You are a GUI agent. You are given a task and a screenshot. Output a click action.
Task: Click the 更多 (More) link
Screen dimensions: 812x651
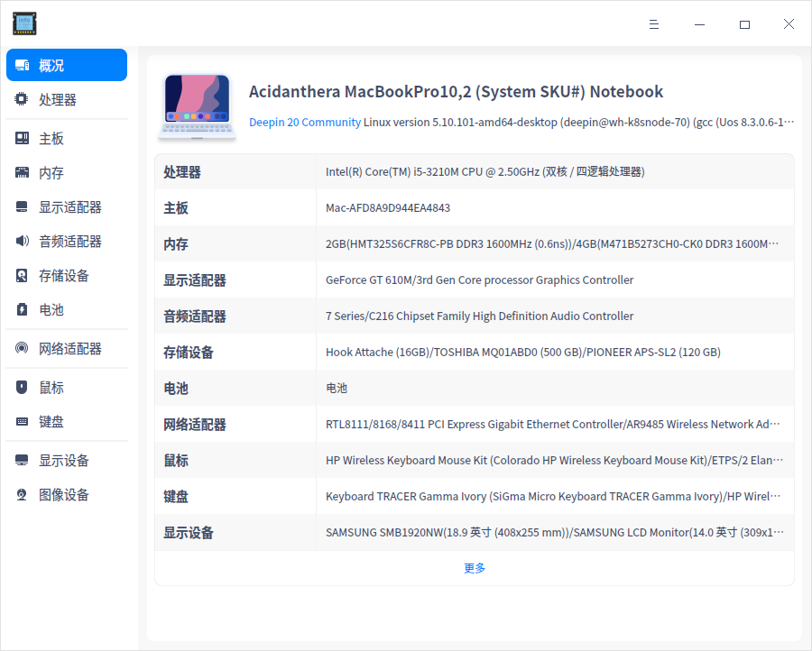click(474, 568)
